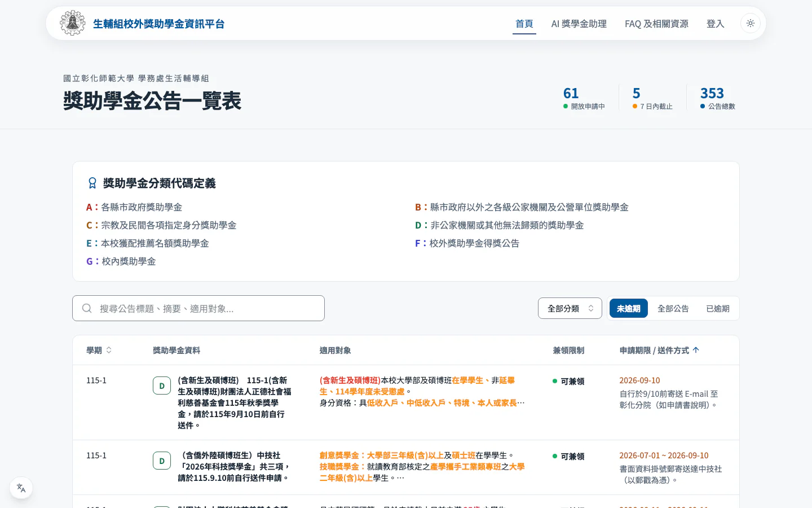812x508 pixels.
Task: Click the 5 七日內截止 statistic
Action: point(652,98)
